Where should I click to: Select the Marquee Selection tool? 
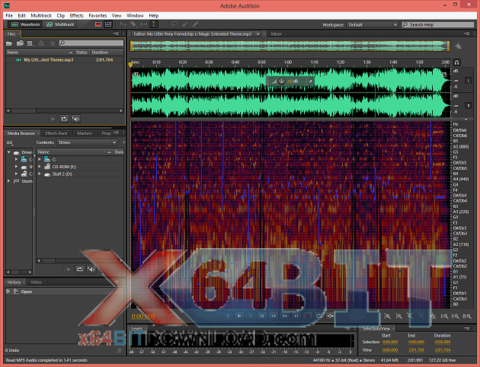click(164, 24)
